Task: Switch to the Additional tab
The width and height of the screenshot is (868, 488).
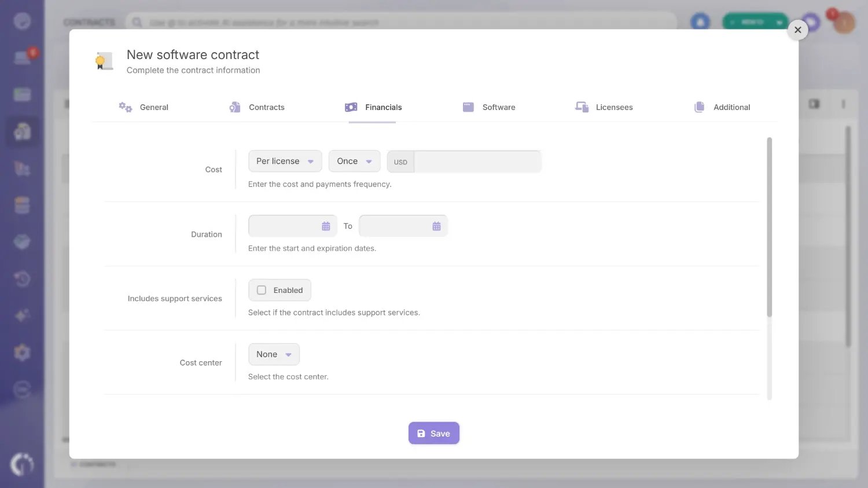Action: [722, 107]
